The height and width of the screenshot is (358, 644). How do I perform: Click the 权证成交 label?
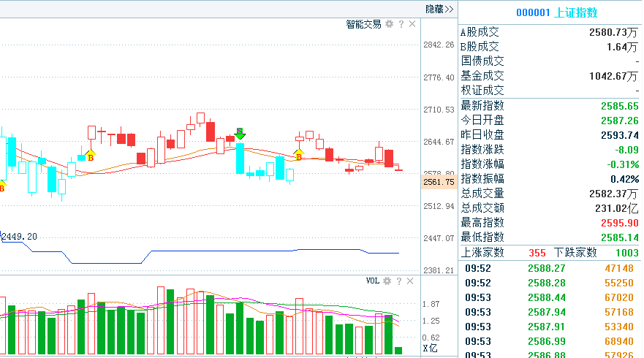(482, 91)
